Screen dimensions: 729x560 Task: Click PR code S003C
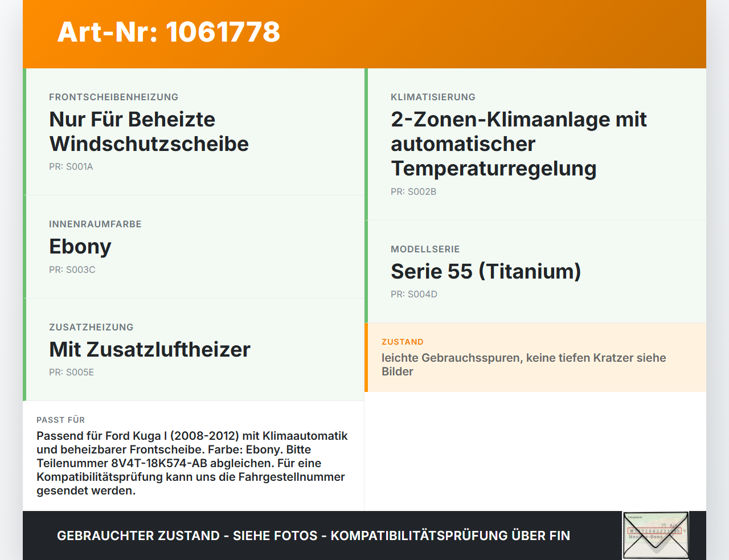coord(72,270)
